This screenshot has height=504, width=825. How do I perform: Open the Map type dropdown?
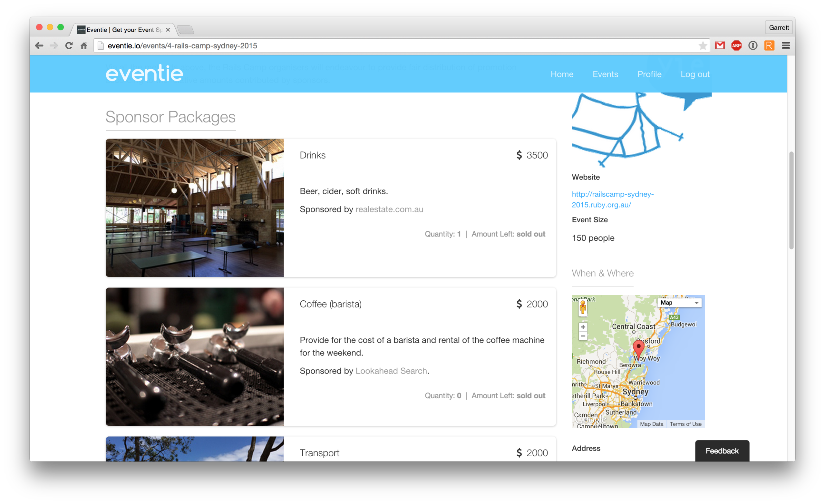tap(679, 303)
